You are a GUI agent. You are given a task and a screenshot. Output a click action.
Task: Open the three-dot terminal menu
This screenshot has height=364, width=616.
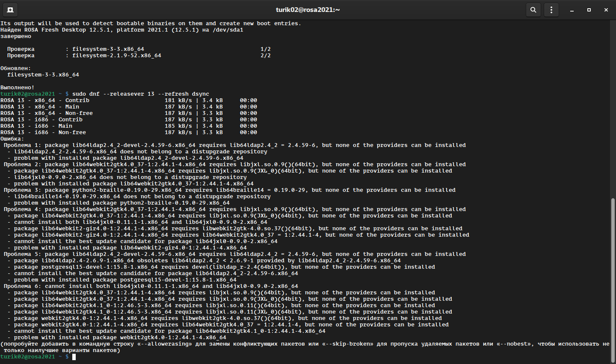(551, 10)
